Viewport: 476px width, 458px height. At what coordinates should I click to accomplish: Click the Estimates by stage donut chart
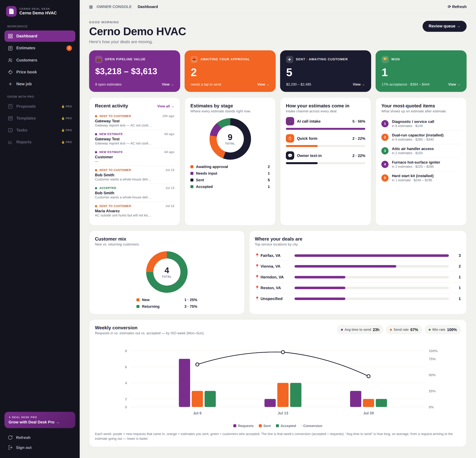click(x=230, y=139)
